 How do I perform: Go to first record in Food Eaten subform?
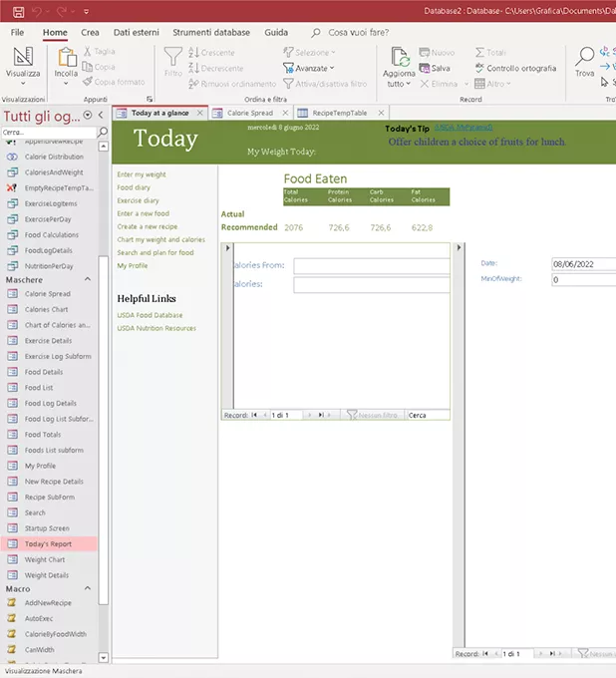coord(254,415)
